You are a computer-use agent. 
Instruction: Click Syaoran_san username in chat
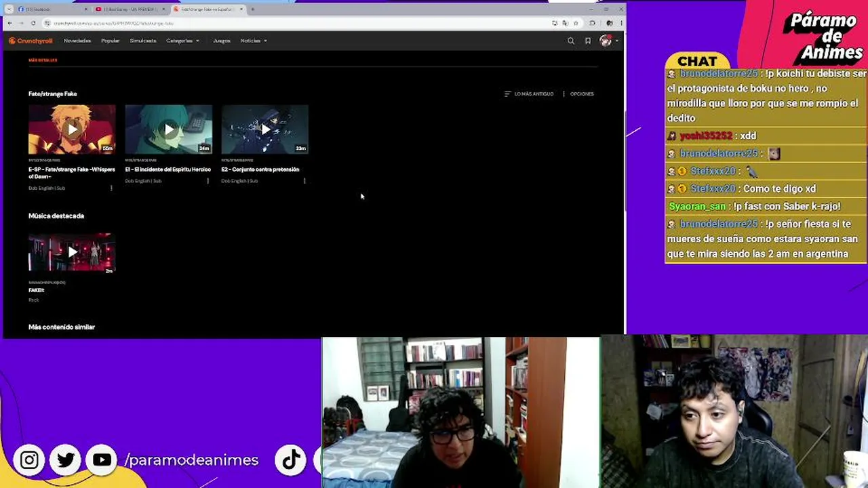(697, 206)
